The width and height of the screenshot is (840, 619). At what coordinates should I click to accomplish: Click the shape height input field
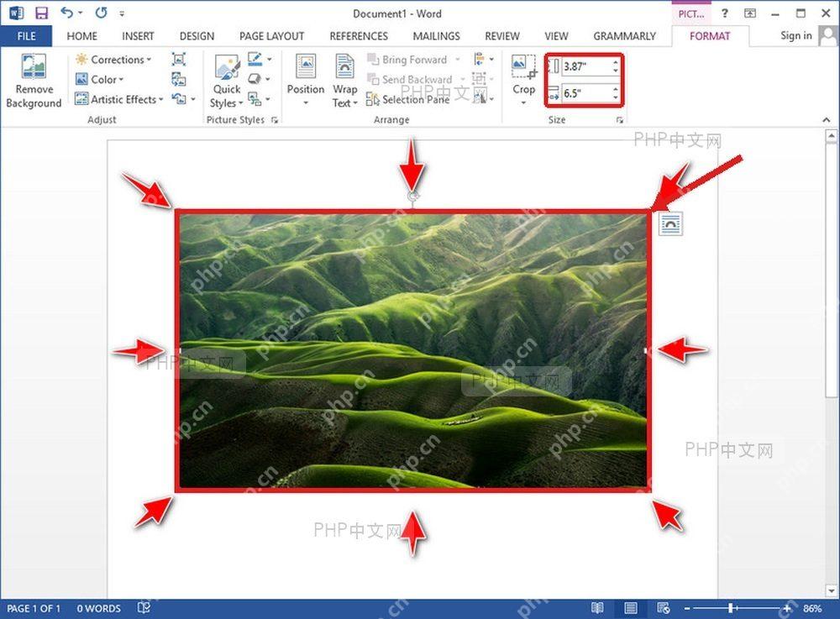pos(586,66)
